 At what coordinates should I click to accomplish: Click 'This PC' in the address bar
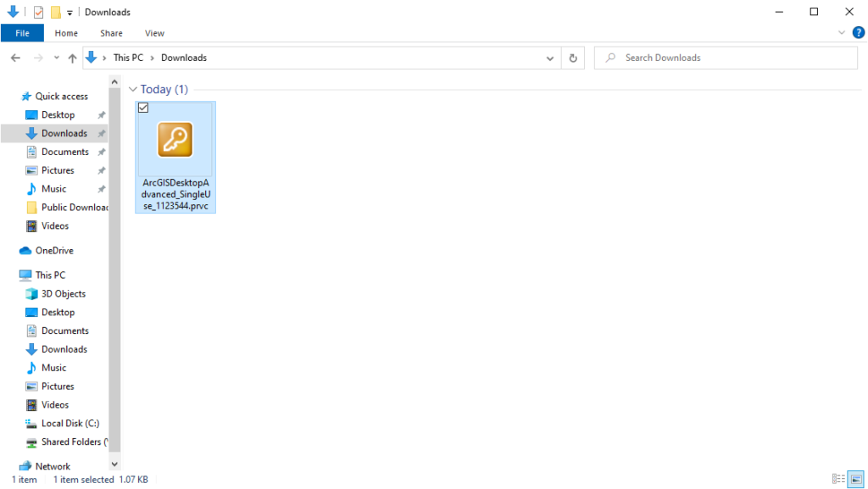[128, 58]
